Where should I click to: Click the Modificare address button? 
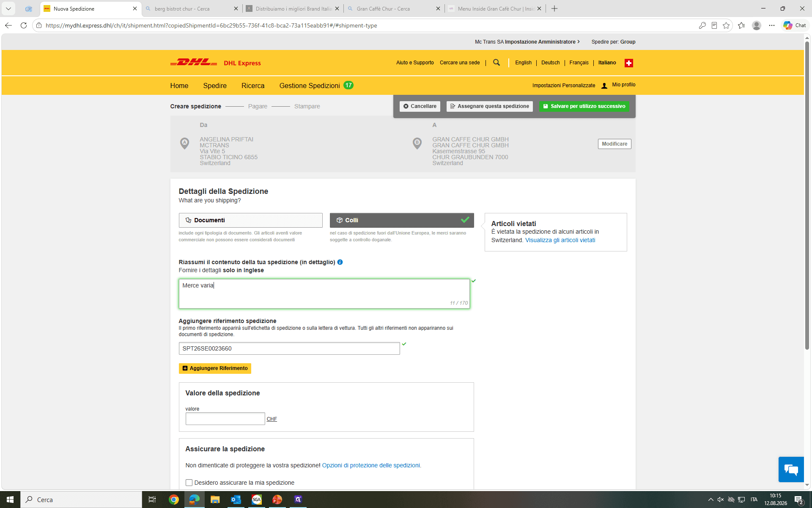pos(614,144)
